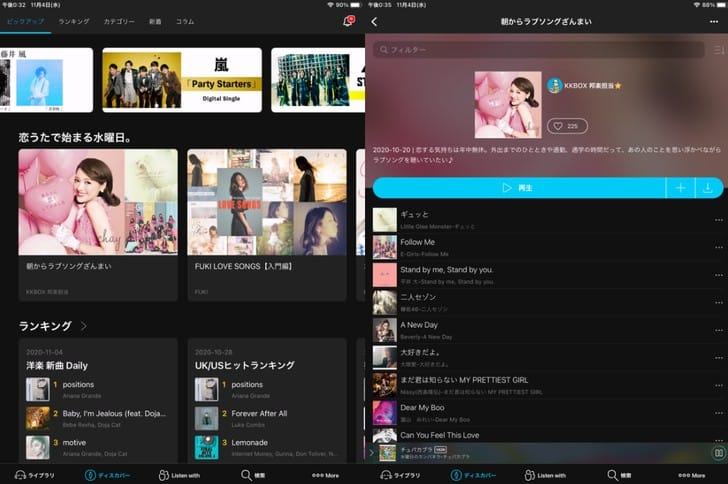Open the 藤井 風 banner

click(x=46, y=80)
